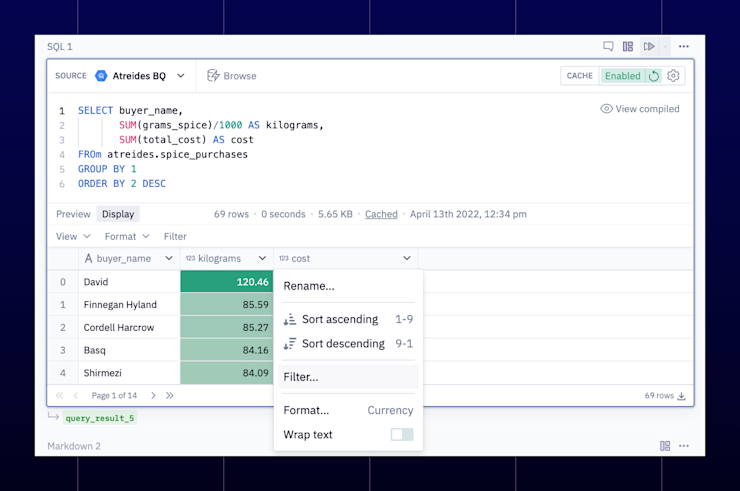Screen dimensions: 740x491
Task: Open cache settings gear
Action: click(x=673, y=76)
